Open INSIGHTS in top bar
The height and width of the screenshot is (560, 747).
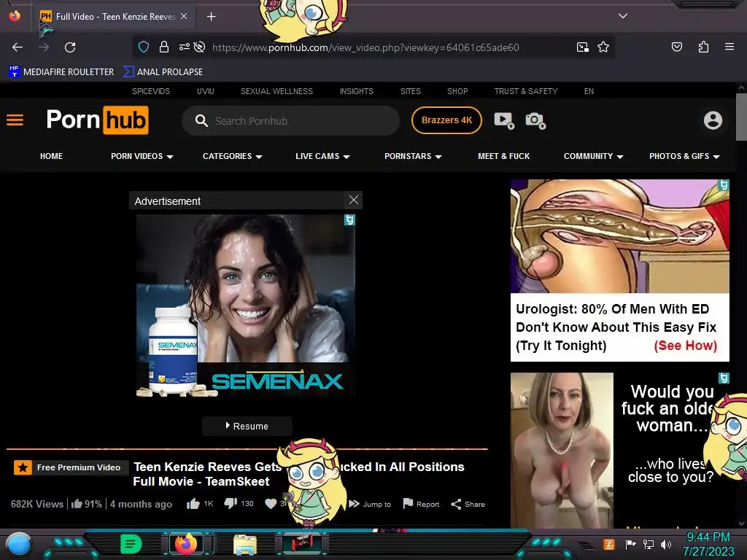pos(356,91)
